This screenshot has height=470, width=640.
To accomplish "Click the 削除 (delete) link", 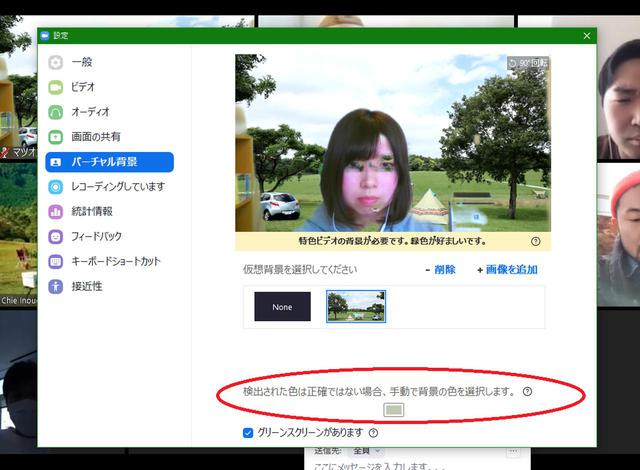I will 440,270.
